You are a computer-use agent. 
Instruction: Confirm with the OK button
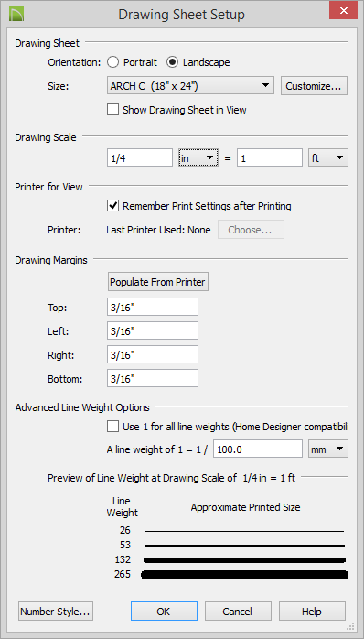[164, 612]
